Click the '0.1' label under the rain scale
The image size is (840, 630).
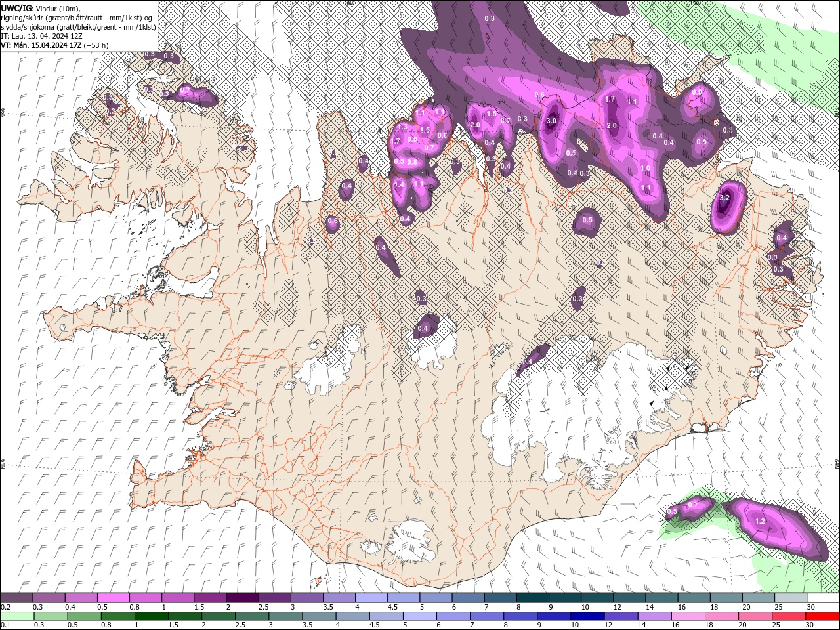(6, 625)
